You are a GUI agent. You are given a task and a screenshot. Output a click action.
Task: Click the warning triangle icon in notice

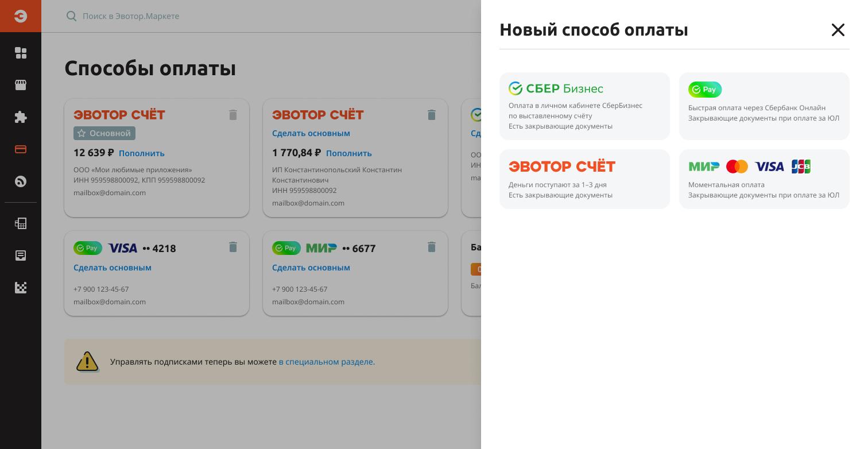pos(87,362)
